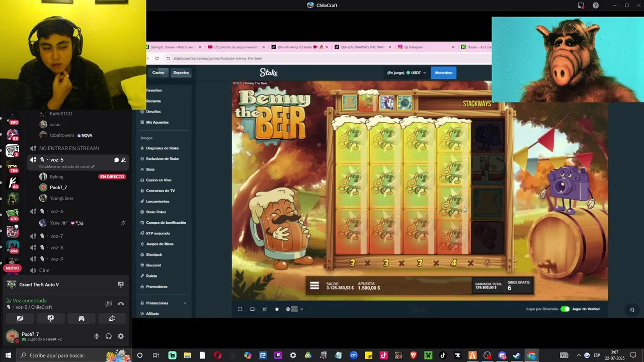Open Stake Casino tab
This screenshot has height=362, width=644.
158,72
